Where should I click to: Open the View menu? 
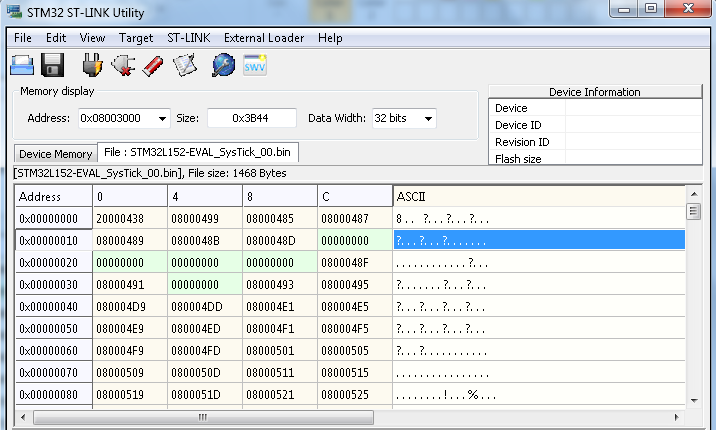pos(92,38)
